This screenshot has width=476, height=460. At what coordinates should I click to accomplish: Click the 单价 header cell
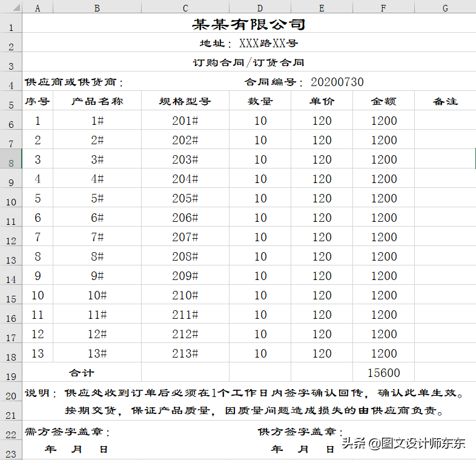tap(322, 101)
